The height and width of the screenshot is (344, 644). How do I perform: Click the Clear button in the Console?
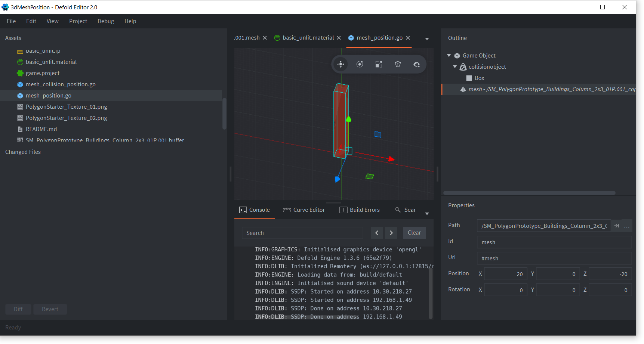tap(414, 233)
